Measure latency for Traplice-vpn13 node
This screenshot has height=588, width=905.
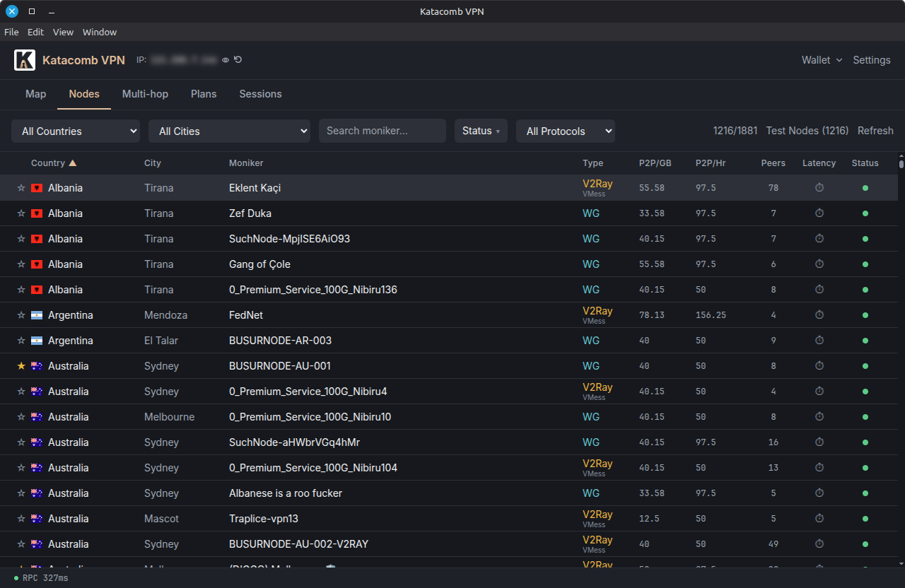819,519
